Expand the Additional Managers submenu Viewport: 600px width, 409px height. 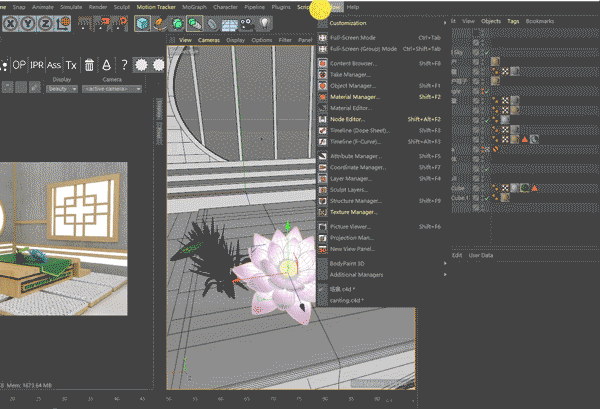pos(382,275)
